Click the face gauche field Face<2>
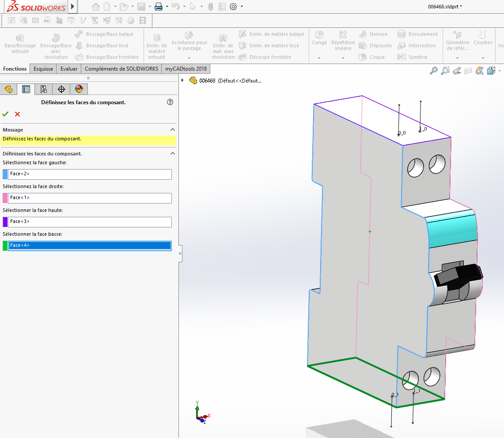 [x=90, y=174]
